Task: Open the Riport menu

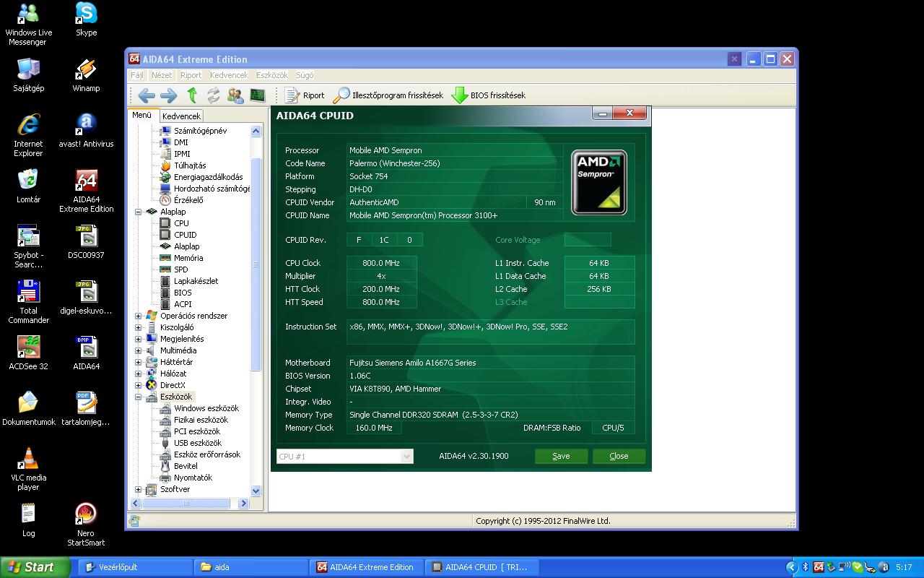Action: coord(191,75)
